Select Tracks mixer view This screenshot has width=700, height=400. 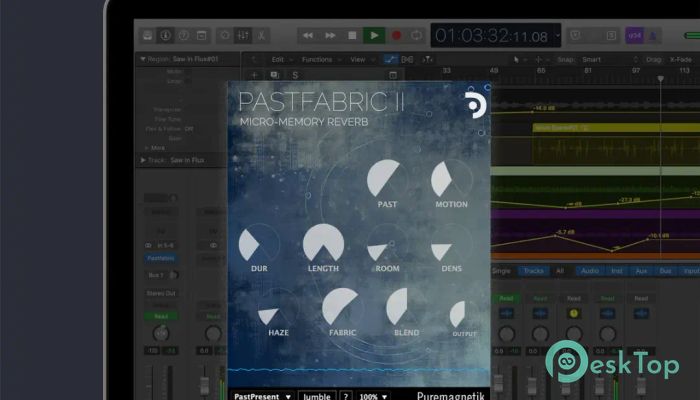(533, 271)
